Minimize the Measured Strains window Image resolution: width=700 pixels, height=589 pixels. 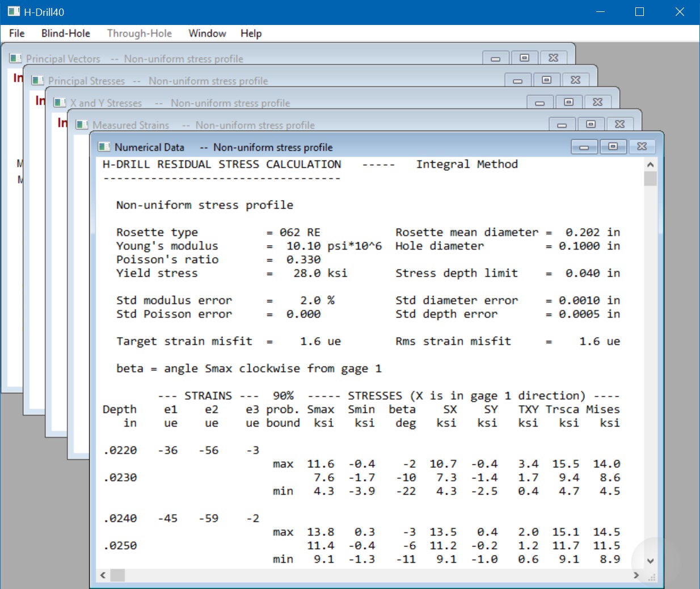(562, 125)
